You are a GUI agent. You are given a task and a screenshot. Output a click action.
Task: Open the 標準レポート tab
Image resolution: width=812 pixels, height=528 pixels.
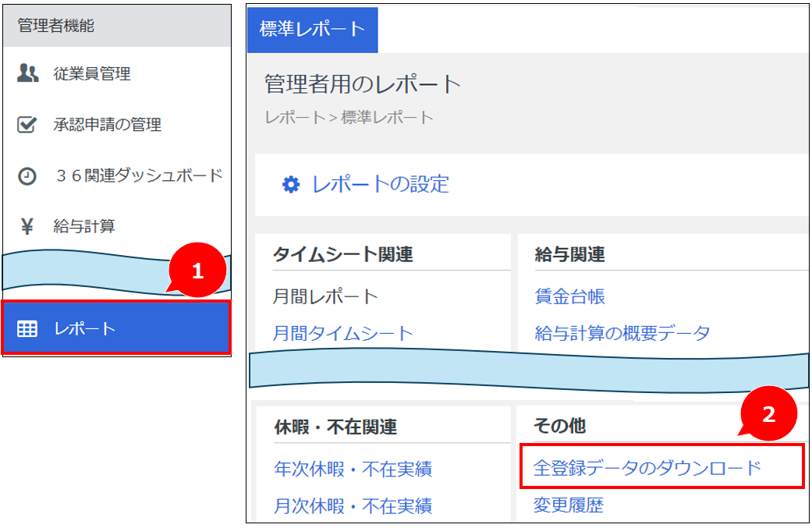[x=312, y=30]
